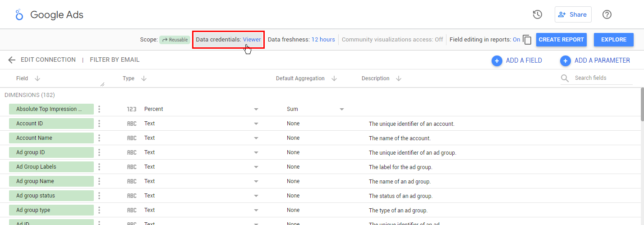Click the Search fields input box
Image resolution: width=644 pixels, height=225 pixels.
[602, 78]
